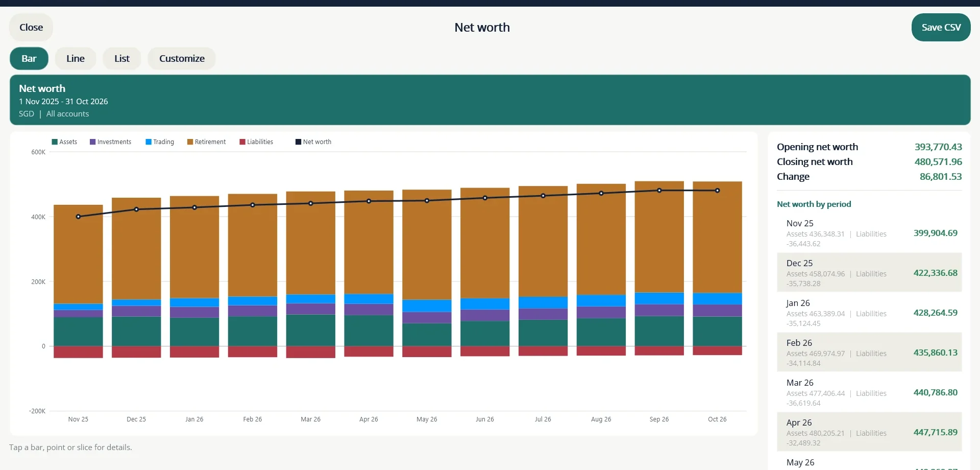The image size is (980, 470).
Task: Select the Jan 26 bar's Retirement segment
Action: pos(194,247)
